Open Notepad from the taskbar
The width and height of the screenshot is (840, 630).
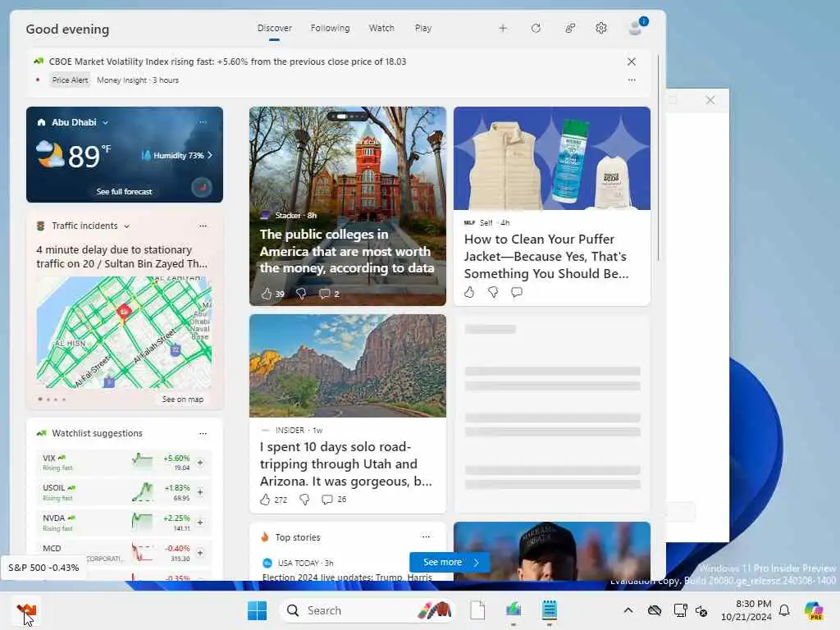(549, 610)
